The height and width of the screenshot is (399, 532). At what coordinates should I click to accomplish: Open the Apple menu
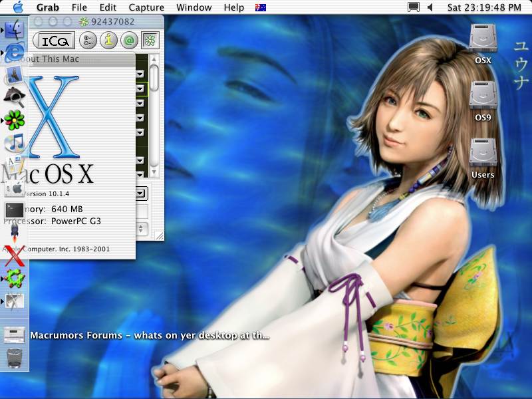[18, 7]
